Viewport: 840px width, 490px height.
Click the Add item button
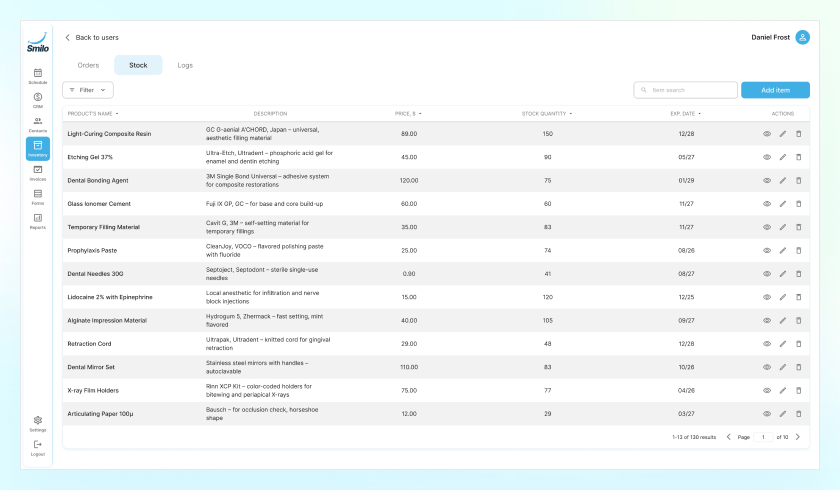(775, 90)
